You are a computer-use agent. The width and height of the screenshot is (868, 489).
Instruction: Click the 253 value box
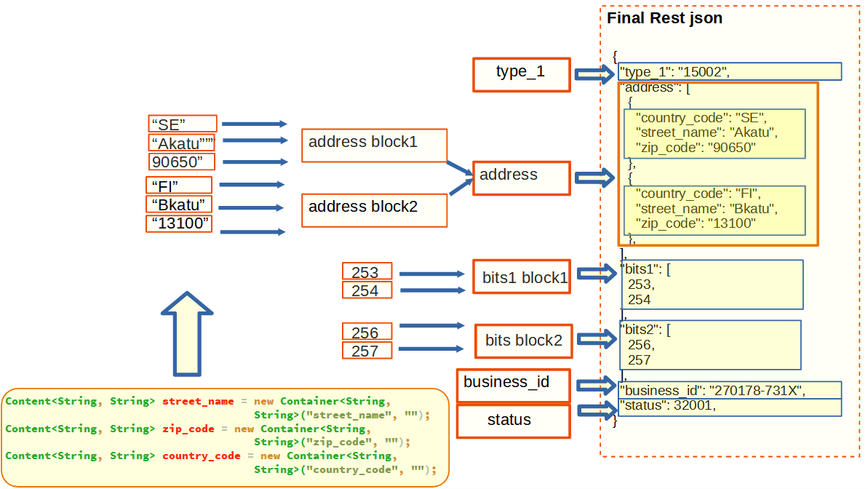(367, 272)
